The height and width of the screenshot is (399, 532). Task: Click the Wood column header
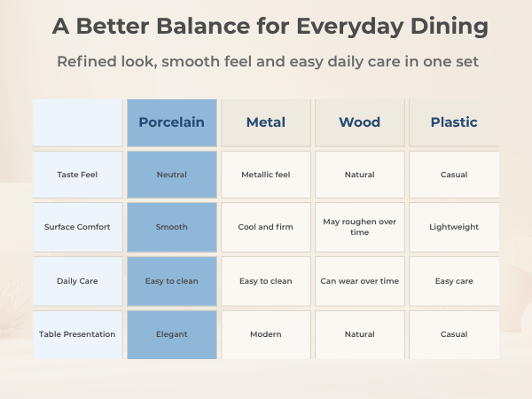(360, 123)
